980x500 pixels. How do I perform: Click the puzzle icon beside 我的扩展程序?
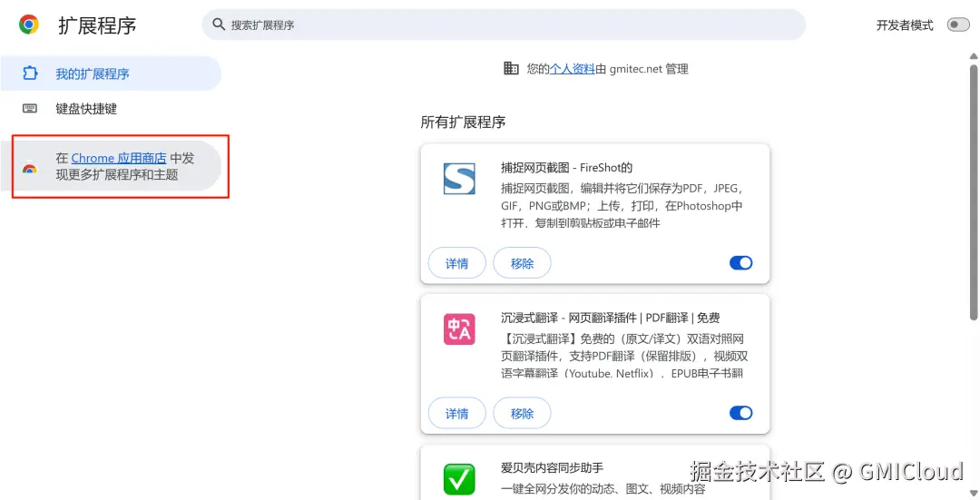point(30,74)
